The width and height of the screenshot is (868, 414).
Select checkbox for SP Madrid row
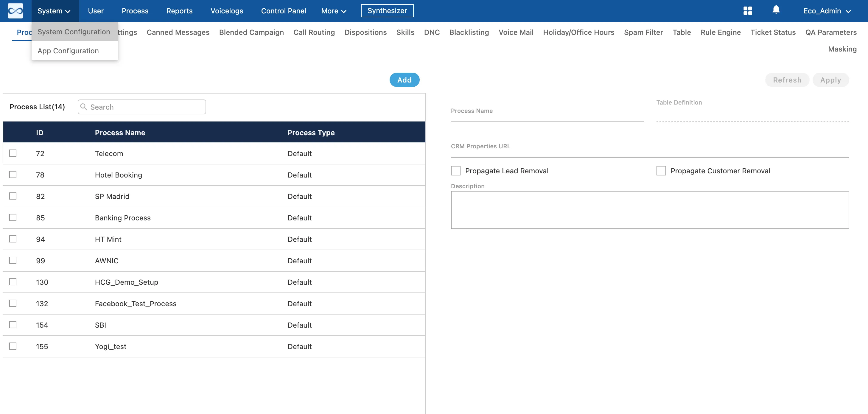[x=13, y=196]
